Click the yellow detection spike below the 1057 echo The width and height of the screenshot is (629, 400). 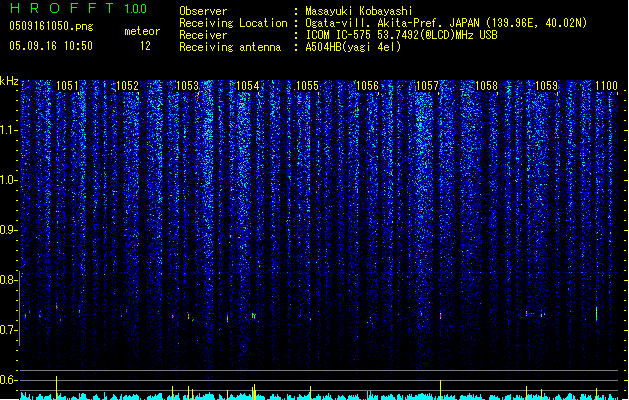tap(440, 389)
